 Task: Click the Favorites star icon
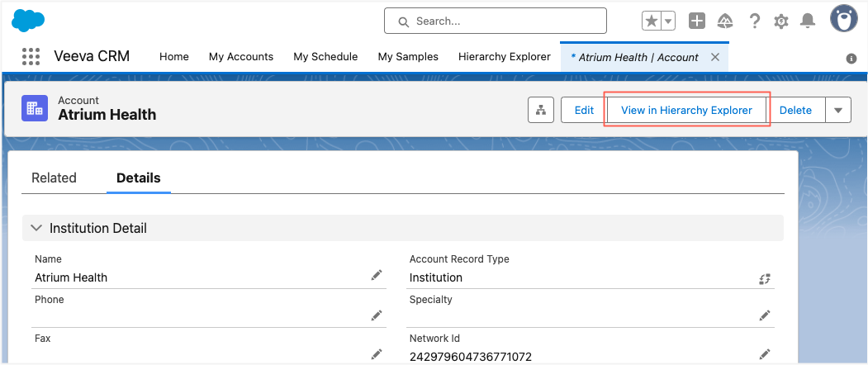tap(652, 21)
